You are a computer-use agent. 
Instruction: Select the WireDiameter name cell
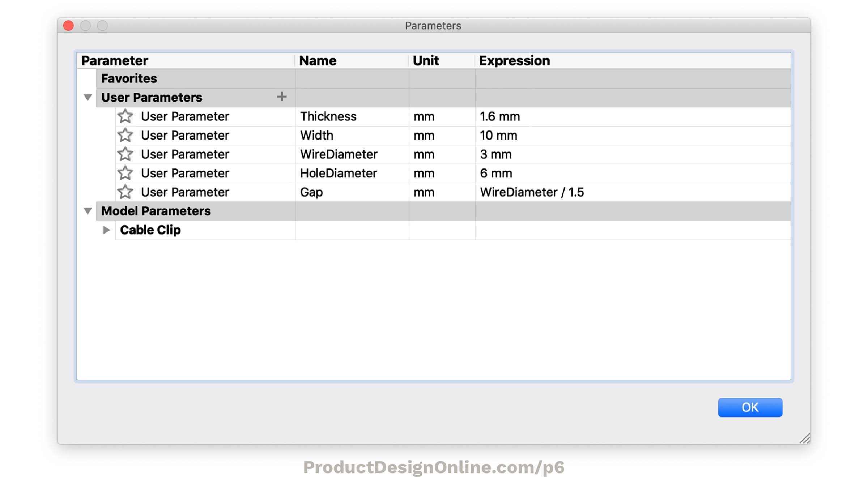tap(352, 154)
